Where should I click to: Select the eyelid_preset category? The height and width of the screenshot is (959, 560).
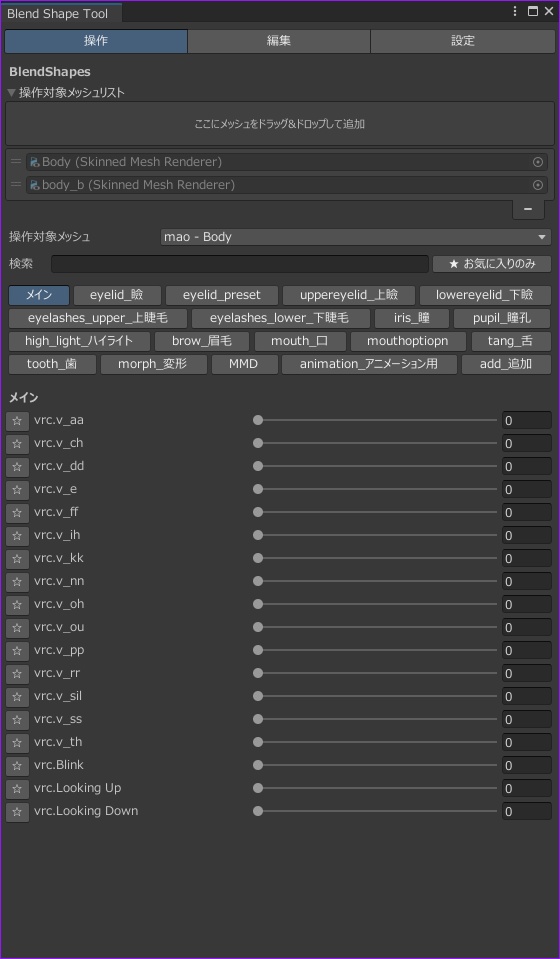click(222, 295)
